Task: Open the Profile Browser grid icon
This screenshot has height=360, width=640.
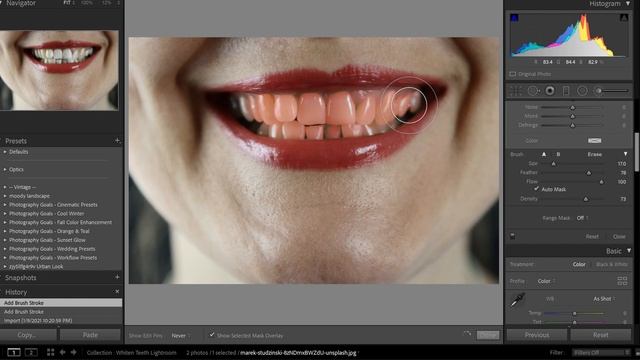Action: point(622,281)
